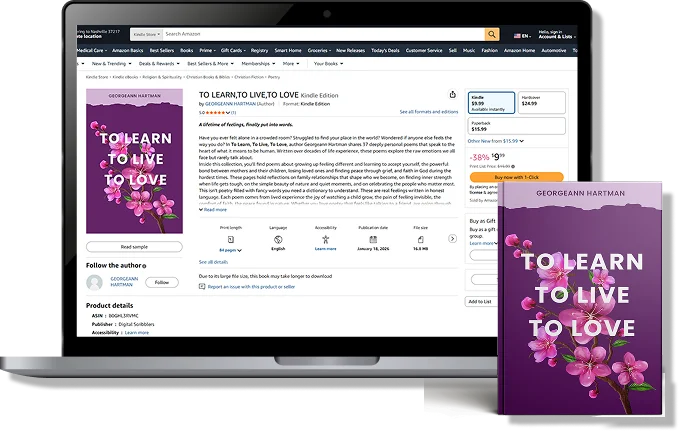Viewport: 679px width, 431px height.
Task: Expand the Medical Care menu
Action: coord(92,51)
